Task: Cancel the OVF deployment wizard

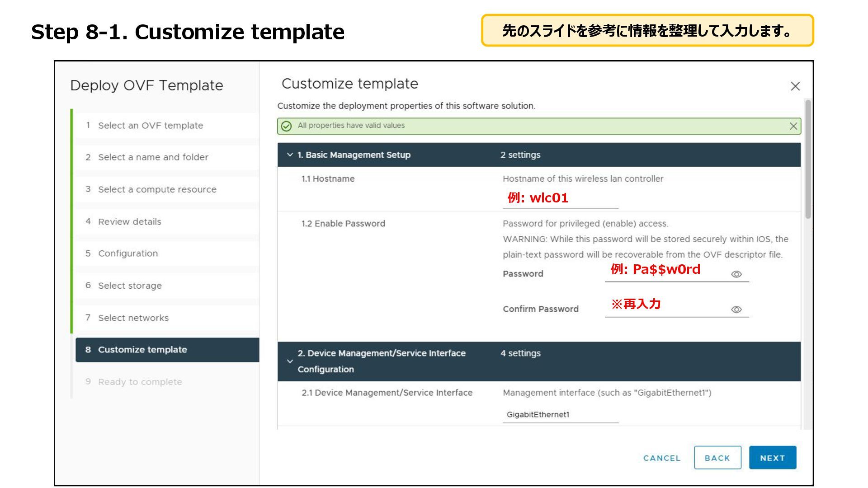Action: (661, 458)
